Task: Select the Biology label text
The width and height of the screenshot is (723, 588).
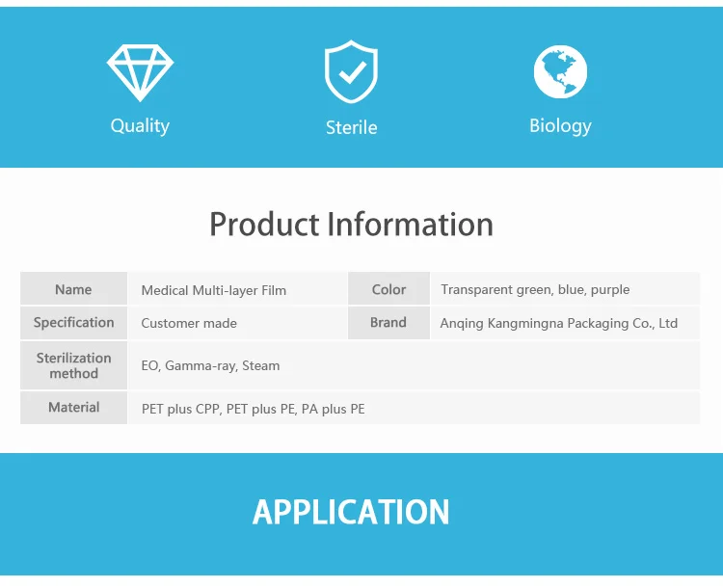Action: [x=560, y=126]
